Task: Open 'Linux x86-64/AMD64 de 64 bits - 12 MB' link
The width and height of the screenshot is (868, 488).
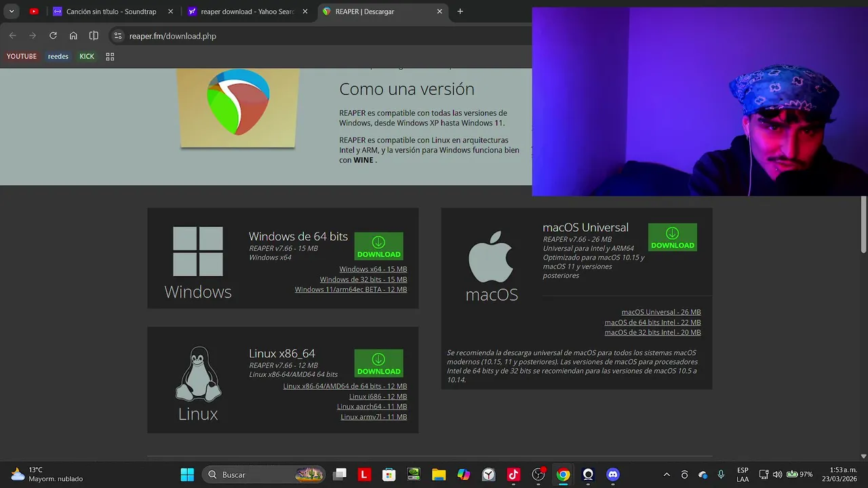Action: [x=345, y=386]
